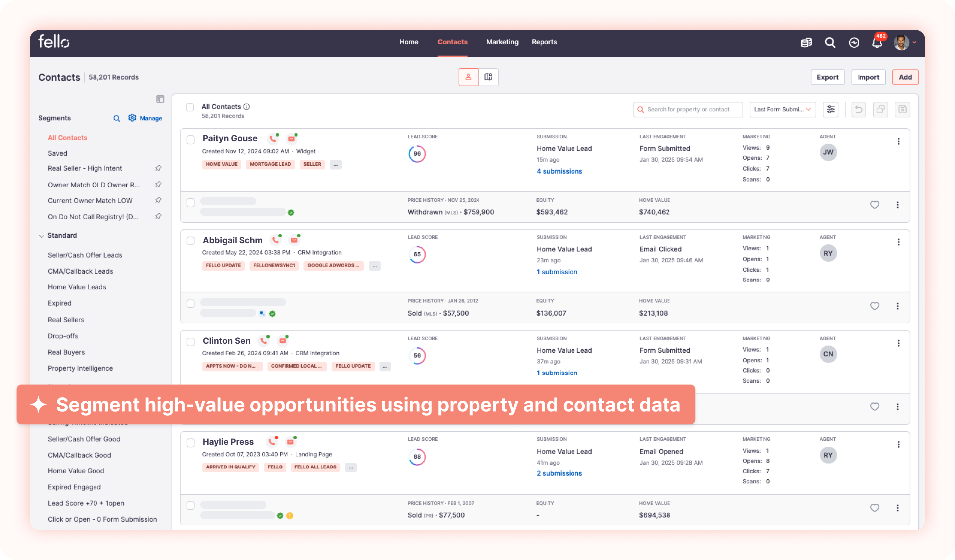The height and width of the screenshot is (560, 955).
Task: Email Abbigail Schm via envelope icon
Action: [x=294, y=240]
